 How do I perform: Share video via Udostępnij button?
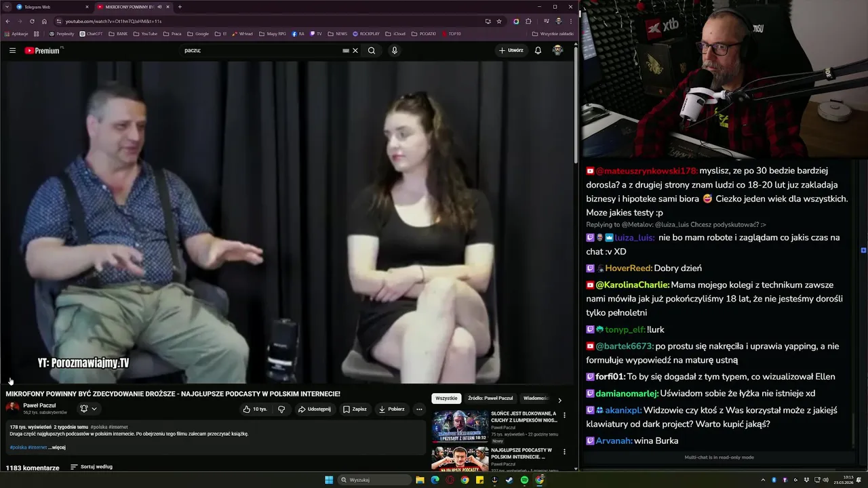[315, 409]
